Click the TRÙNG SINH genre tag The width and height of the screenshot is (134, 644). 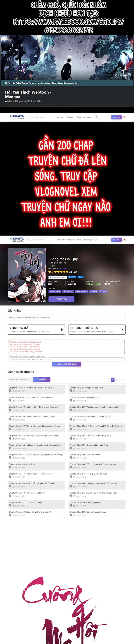click(54, 291)
